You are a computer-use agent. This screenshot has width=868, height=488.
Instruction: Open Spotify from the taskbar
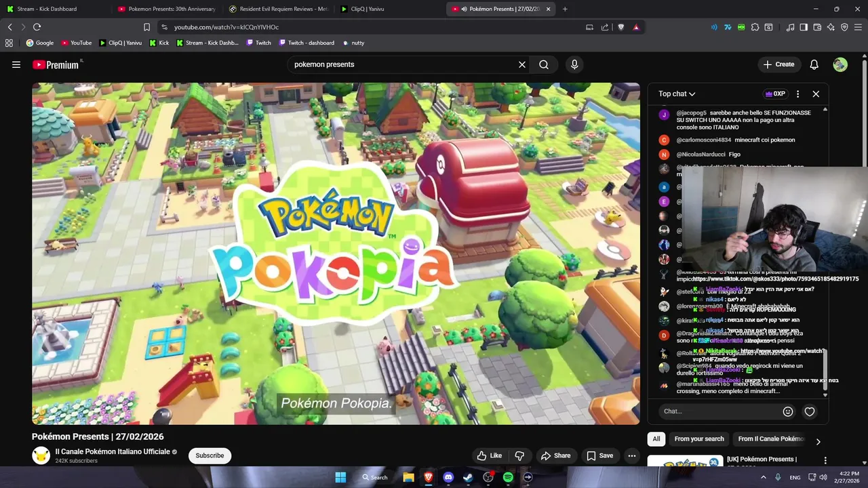pos(508,477)
